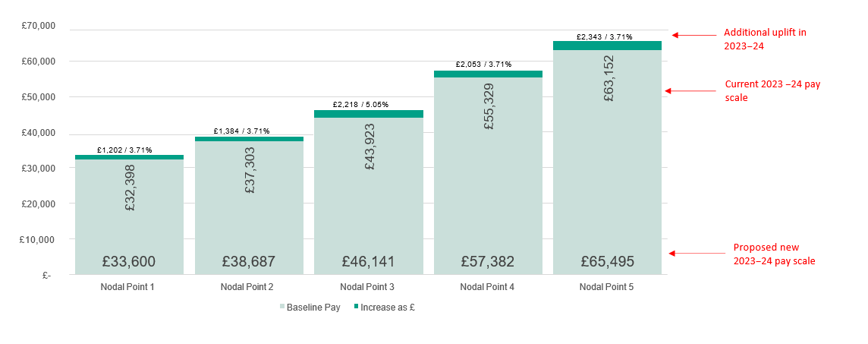
Task: Select the Increase as £ legend label
Action: [387, 308]
